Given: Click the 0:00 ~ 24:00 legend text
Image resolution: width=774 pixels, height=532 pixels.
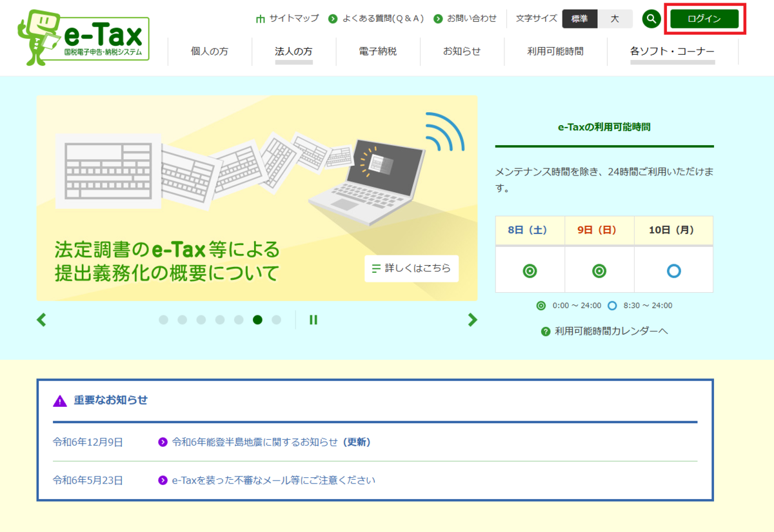Looking at the screenshot, I should click(x=577, y=306).
